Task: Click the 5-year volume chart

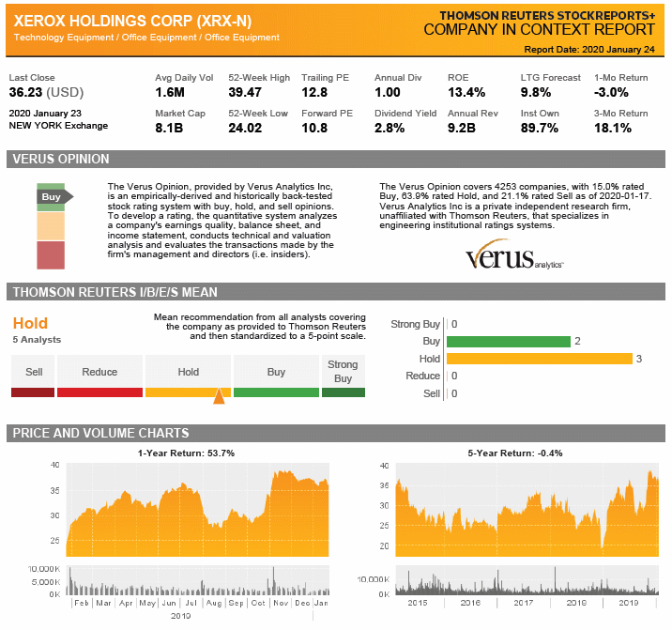Action: (x=527, y=580)
